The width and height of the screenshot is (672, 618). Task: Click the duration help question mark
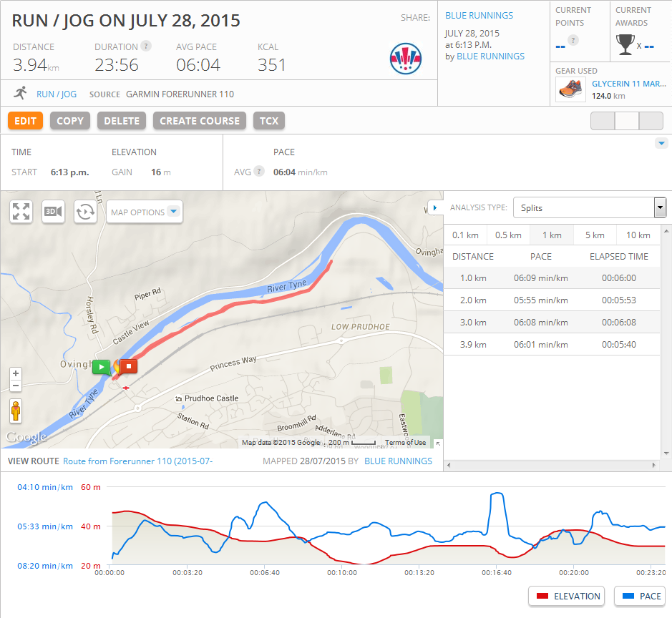146,46
